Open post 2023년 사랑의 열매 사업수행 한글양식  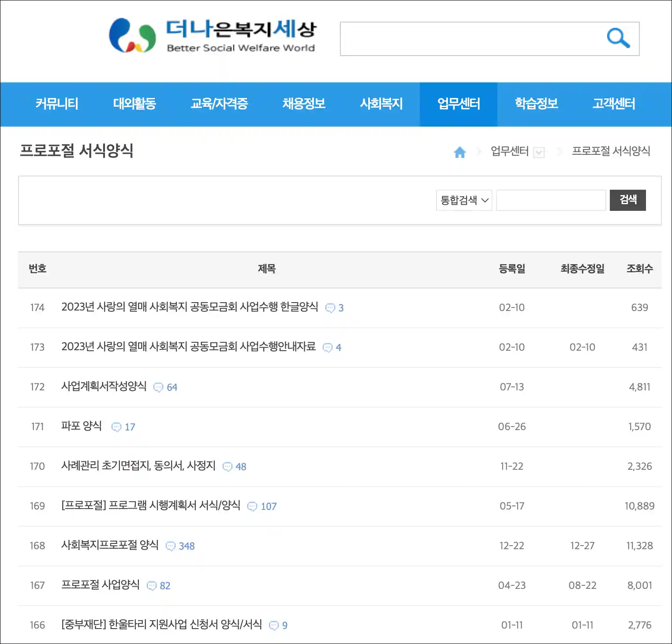click(190, 307)
